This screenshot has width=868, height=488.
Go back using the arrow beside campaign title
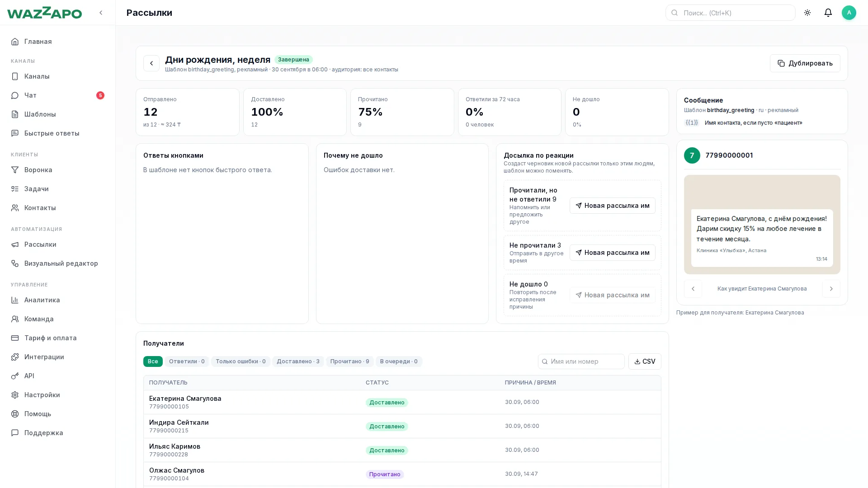(x=151, y=63)
